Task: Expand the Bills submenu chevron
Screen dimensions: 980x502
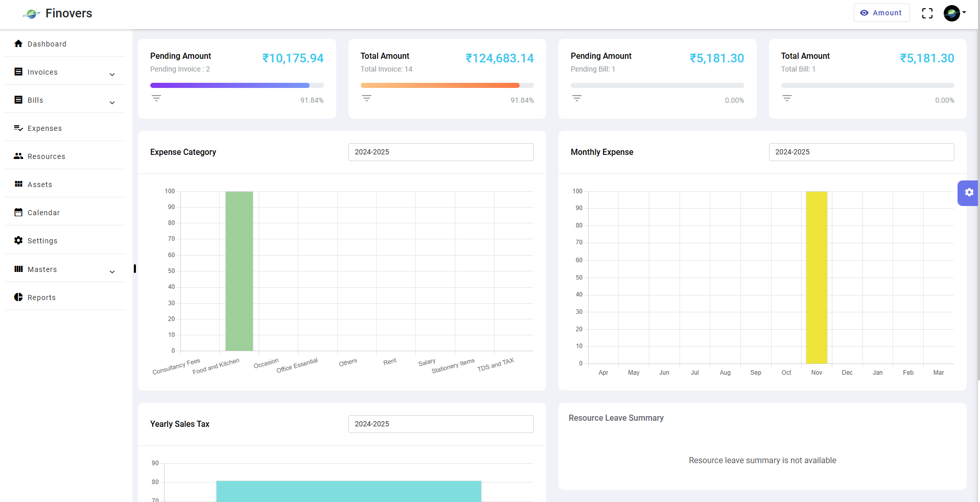Action: (112, 103)
